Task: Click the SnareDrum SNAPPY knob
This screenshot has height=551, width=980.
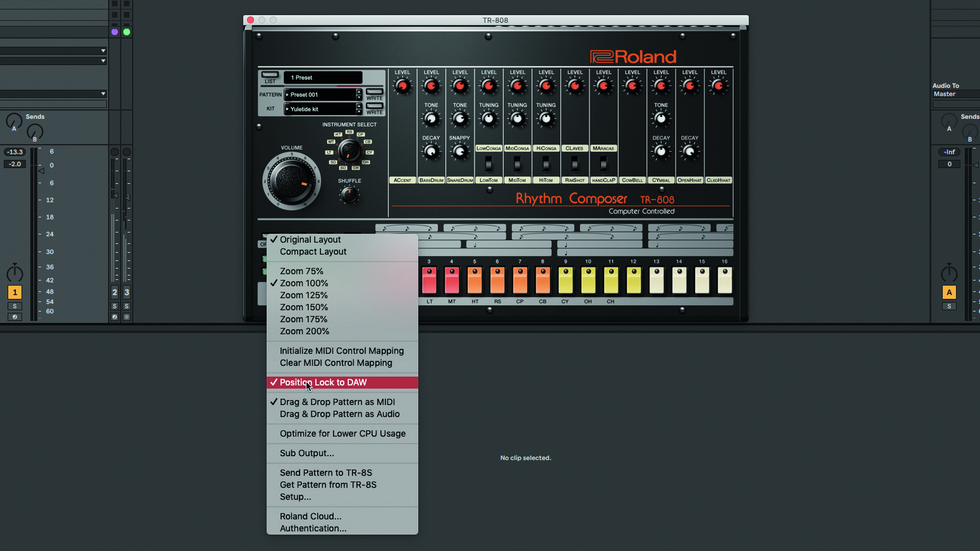Action: click(460, 151)
